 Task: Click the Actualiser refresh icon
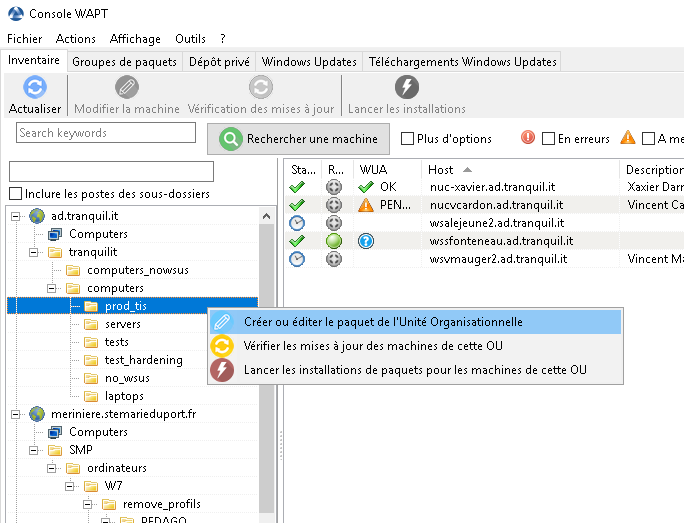35,87
